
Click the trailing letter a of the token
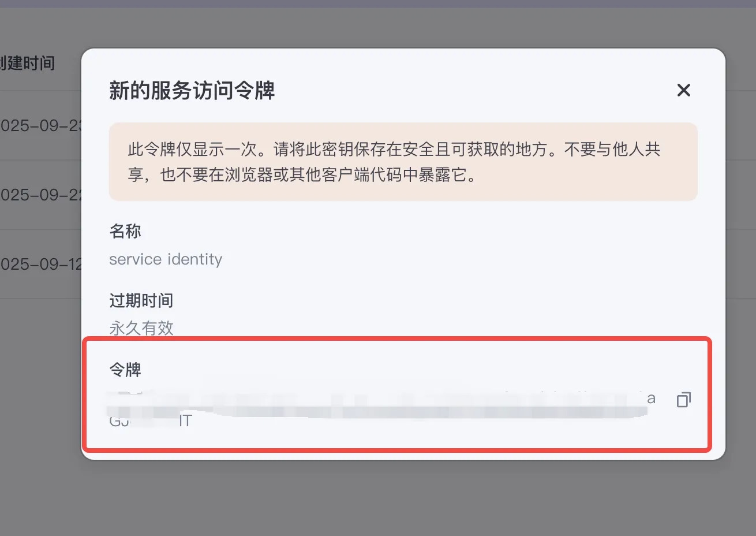click(x=651, y=399)
